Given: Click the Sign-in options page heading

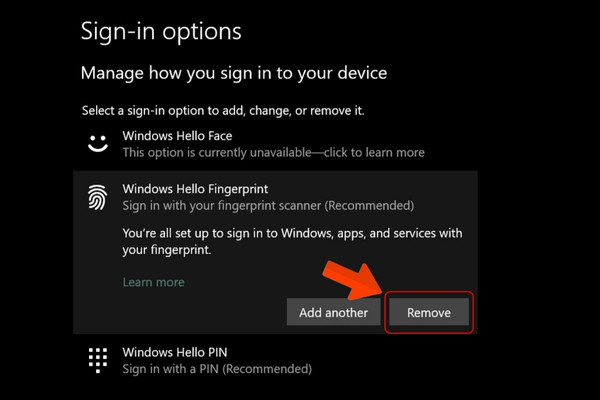Looking at the screenshot, I should coord(161,31).
